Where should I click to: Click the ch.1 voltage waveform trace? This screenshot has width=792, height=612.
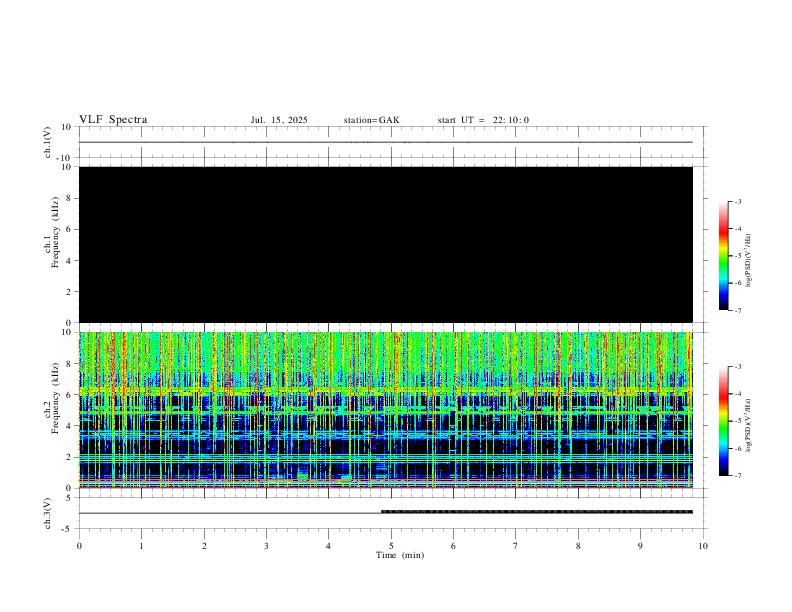386,142
